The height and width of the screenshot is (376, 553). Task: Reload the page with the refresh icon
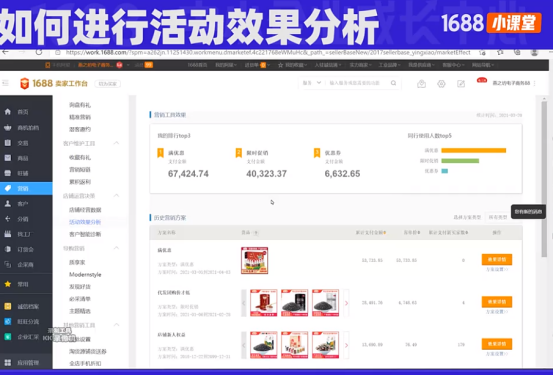(39, 52)
